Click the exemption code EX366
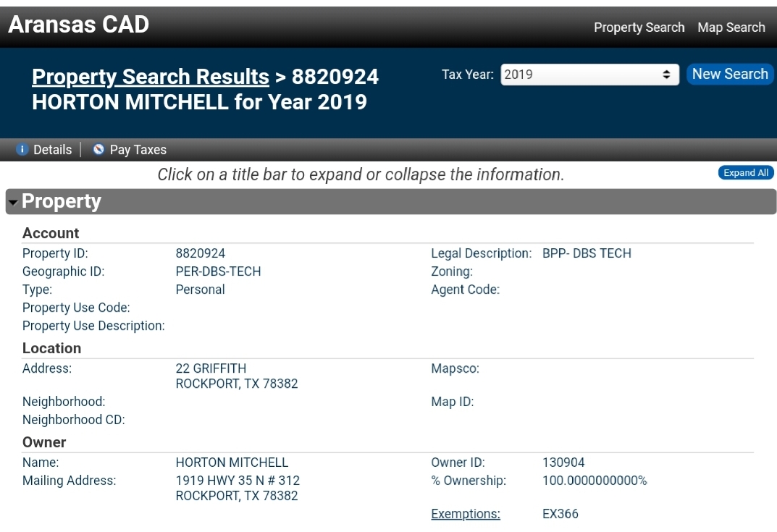 point(560,514)
